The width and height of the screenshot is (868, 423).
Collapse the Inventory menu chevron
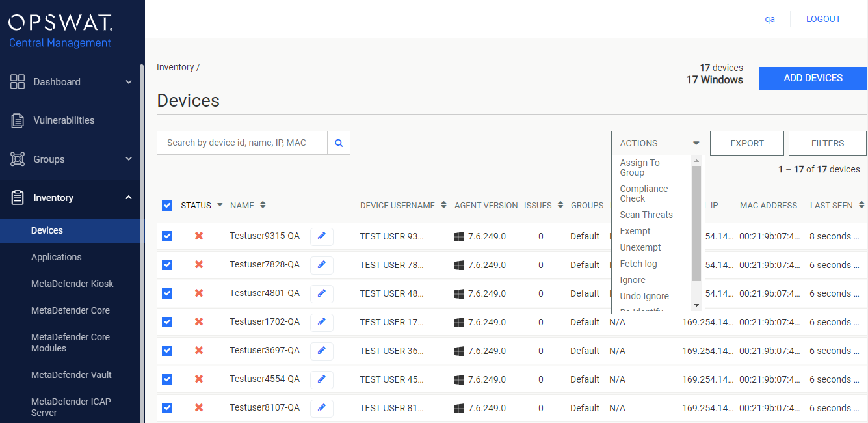point(129,198)
